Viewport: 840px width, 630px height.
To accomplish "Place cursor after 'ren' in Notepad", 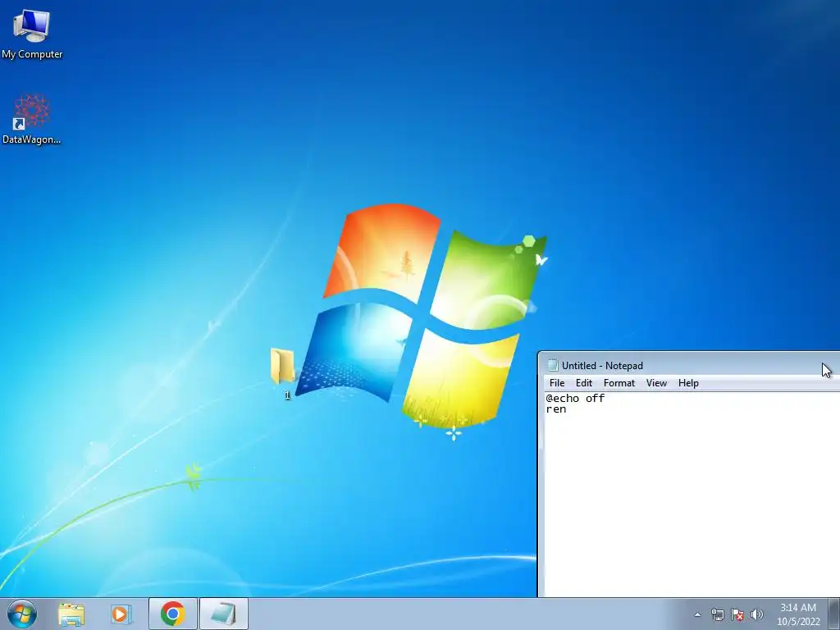I will pos(567,409).
